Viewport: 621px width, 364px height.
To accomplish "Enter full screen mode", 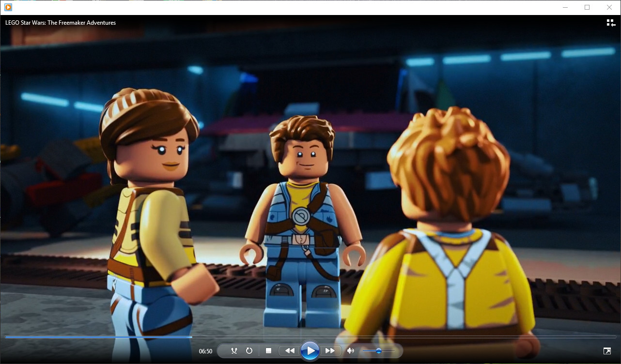I will [x=607, y=351].
